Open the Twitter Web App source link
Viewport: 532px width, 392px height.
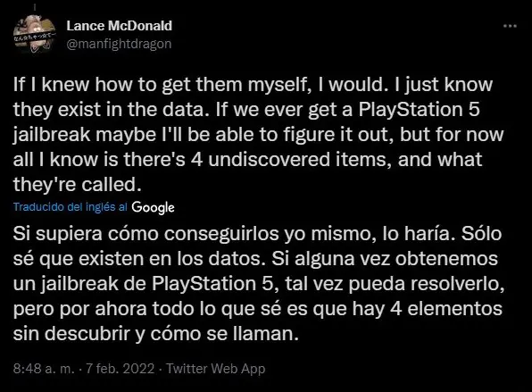[215, 369]
